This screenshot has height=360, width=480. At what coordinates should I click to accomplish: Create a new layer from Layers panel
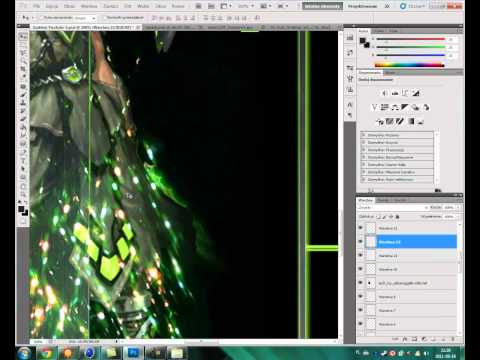point(444,339)
